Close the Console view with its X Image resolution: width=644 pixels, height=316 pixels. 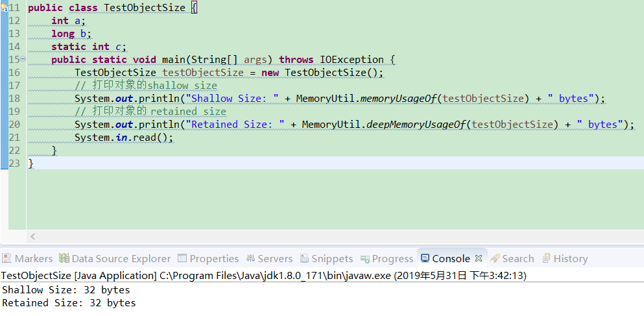pyautogui.click(x=479, y=258)
